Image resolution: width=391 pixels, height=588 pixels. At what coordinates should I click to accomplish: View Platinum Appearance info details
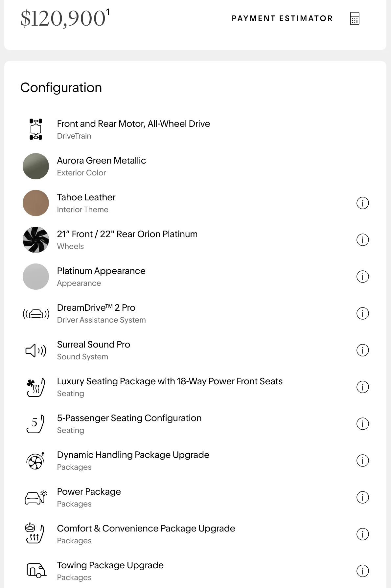362,277
